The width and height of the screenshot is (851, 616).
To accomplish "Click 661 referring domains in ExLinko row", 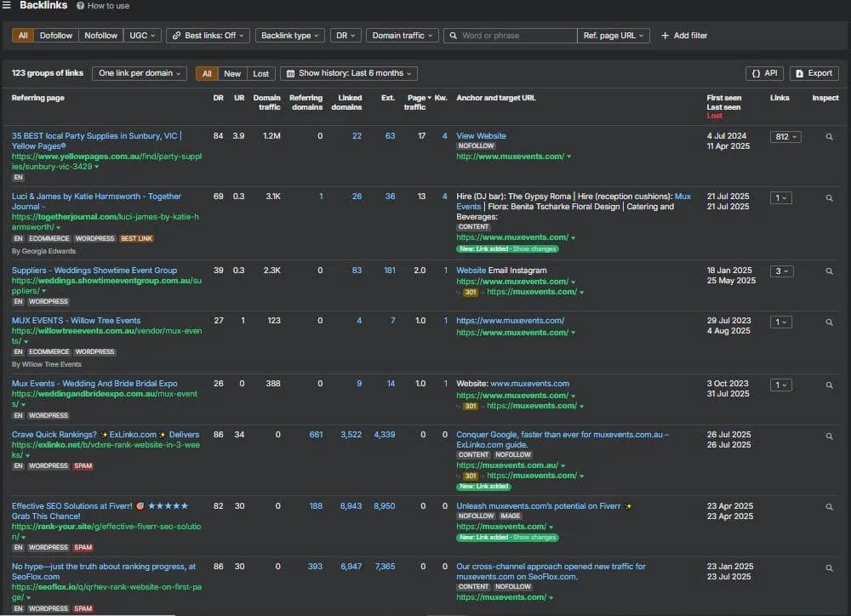I will (x=316, y=434).
